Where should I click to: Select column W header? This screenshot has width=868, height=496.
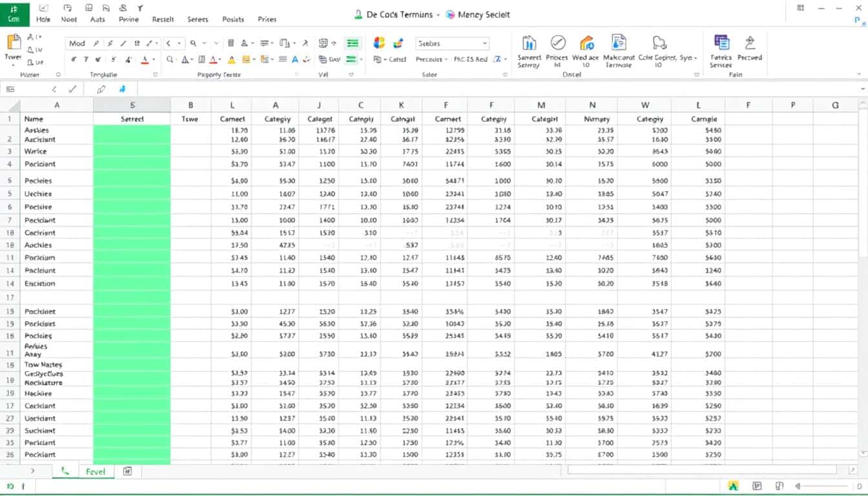645,105
